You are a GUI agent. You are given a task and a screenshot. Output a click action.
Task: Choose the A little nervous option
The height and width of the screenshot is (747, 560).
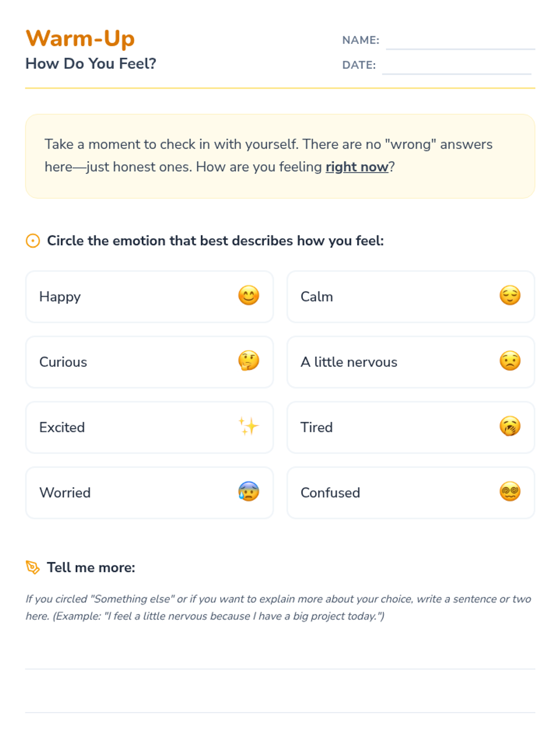[x=411, y=362]
